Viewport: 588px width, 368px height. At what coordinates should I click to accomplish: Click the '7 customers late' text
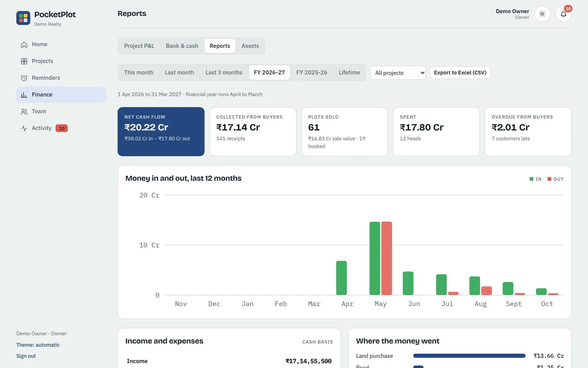coord(511,139)
